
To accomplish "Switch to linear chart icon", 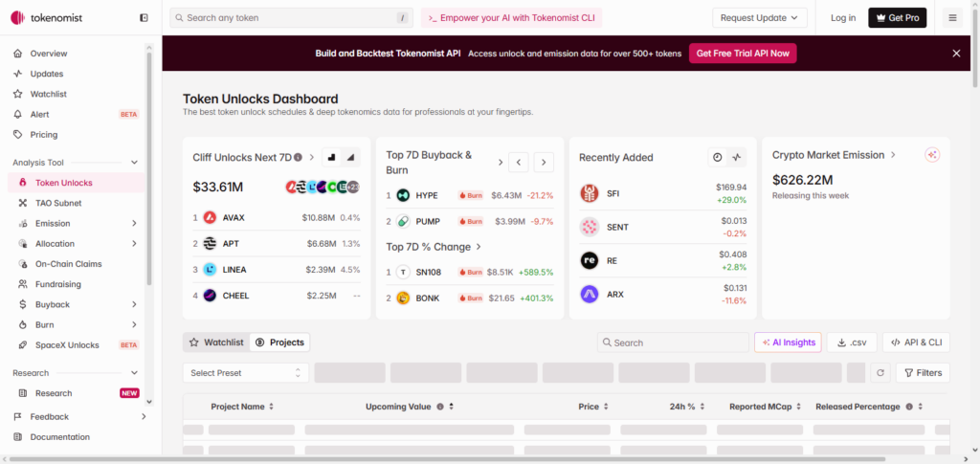I will [350, 157].
